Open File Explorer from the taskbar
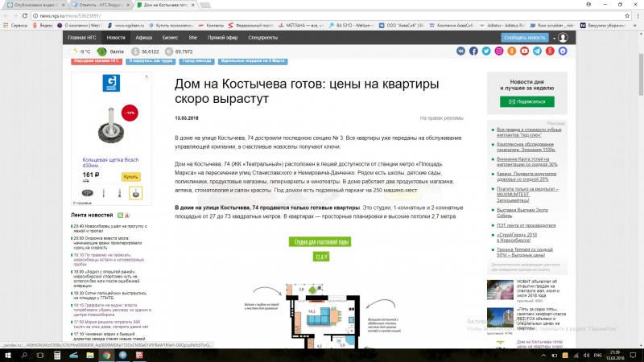Viewport: 644px width, 362px height. pyautogui.click(x=90, y=355)
